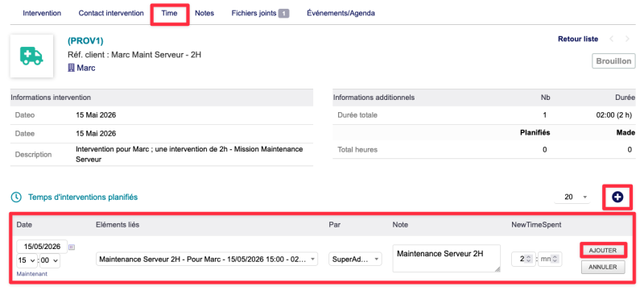This screenshot has width=644, height=291.
Task: Click the Date column header
Action: click(24, 224)
